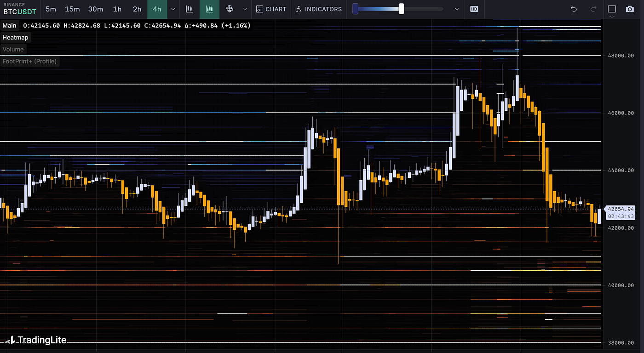Undo the last chart action
644x353 pixels.
[x=573, y=9]
